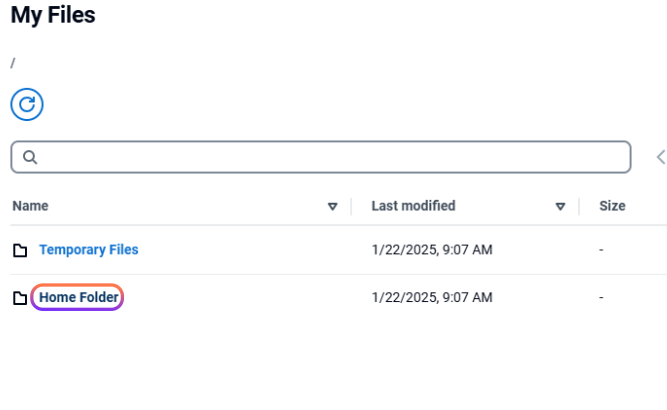Select the Temporary Files modified date cell
Screen dimensions: 667x410
[x=432, y=250]
